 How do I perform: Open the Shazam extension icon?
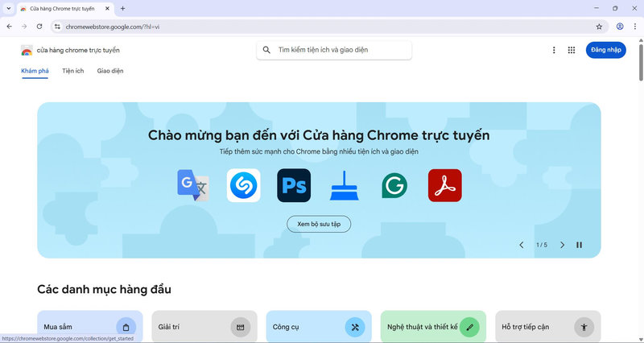(x=244, y=185)
